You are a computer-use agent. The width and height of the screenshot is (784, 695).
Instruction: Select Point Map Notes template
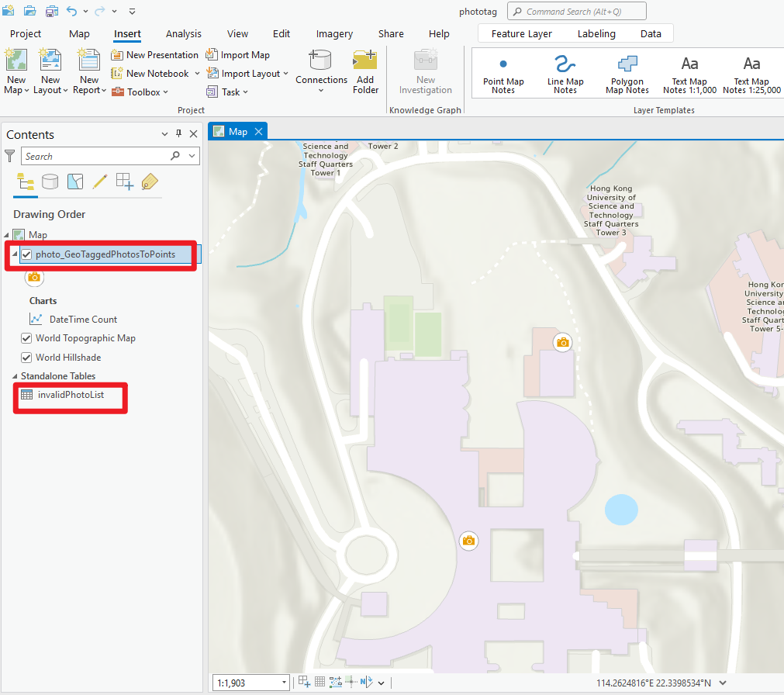coord(503,74)
